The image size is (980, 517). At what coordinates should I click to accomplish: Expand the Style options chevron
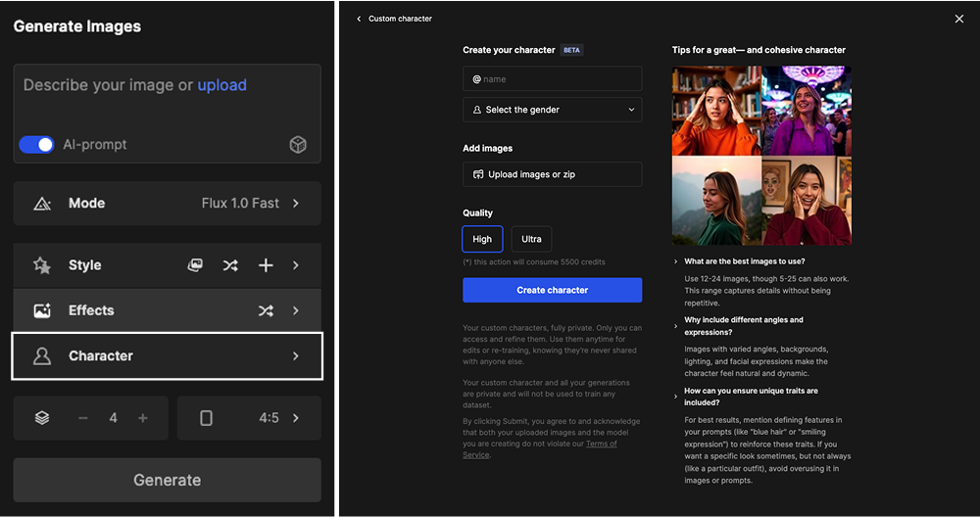(296, 265)
